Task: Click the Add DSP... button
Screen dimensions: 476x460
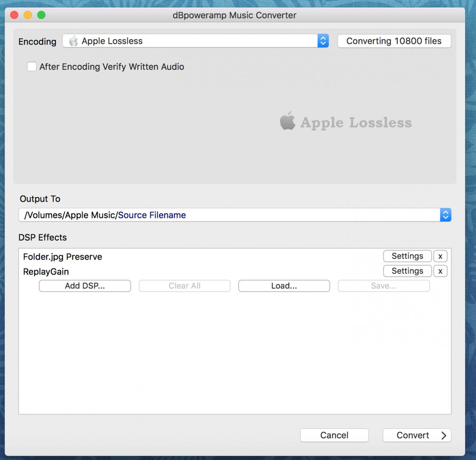Action: (85, 286)
